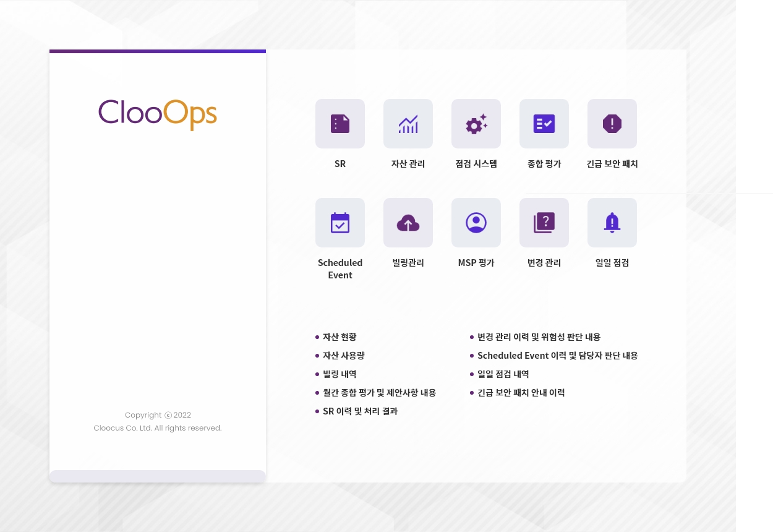Click the 종합 평가 label

[544, 164]
